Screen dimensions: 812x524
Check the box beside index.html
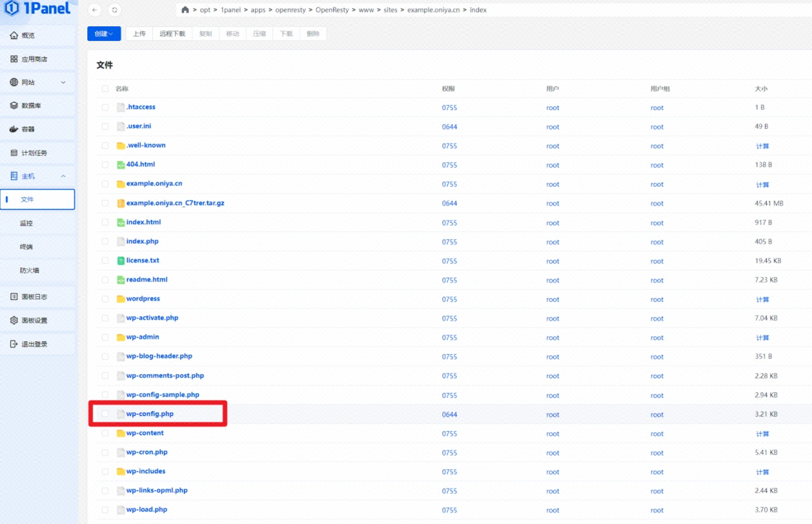[x=105, y=222]
